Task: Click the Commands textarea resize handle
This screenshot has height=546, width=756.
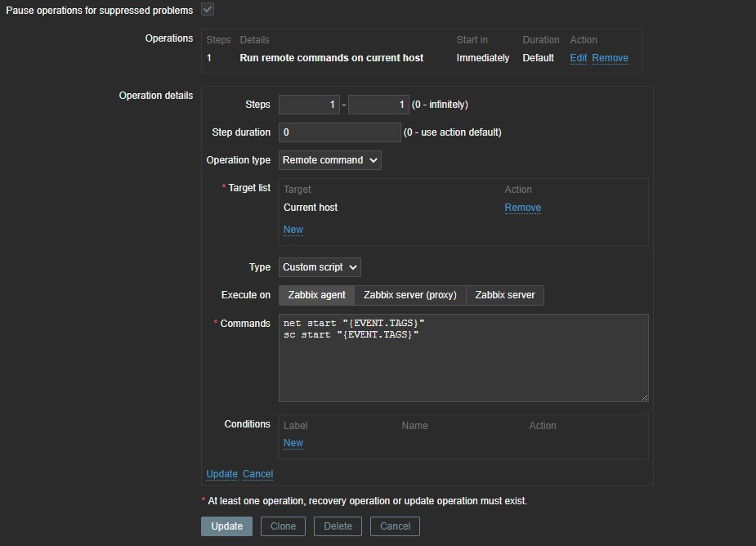Action: tap(644, 397)
